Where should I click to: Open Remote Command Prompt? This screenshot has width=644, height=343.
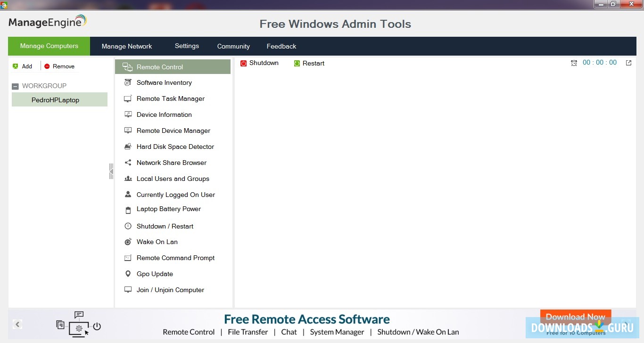click(175, 258)
